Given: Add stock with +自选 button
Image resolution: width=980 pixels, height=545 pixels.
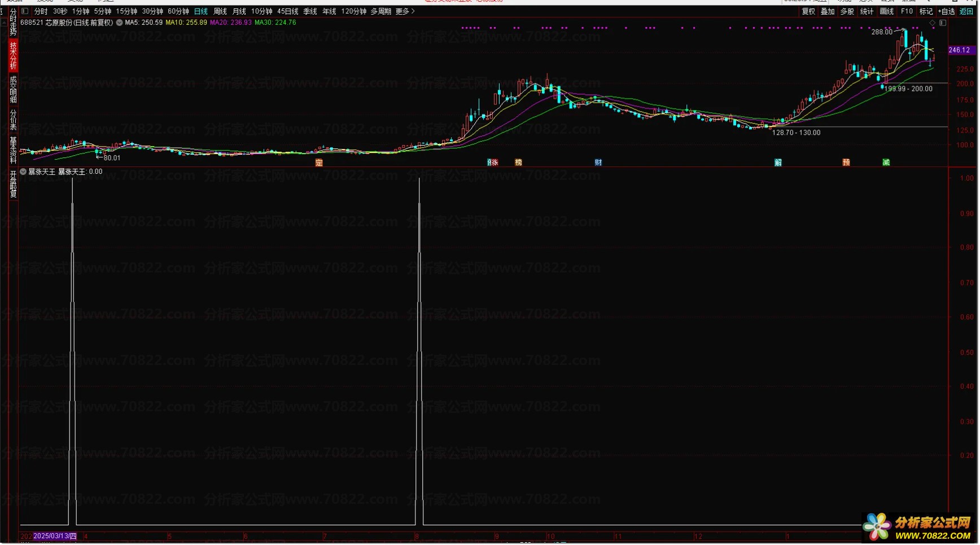Looking at the screenshot, I should 947,11.
